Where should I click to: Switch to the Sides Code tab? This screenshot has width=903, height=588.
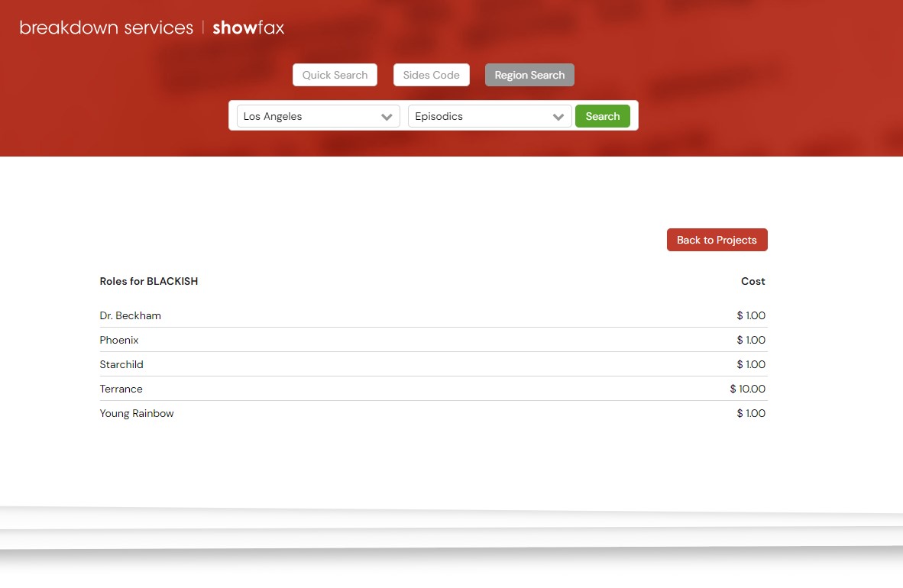(432, 75)
